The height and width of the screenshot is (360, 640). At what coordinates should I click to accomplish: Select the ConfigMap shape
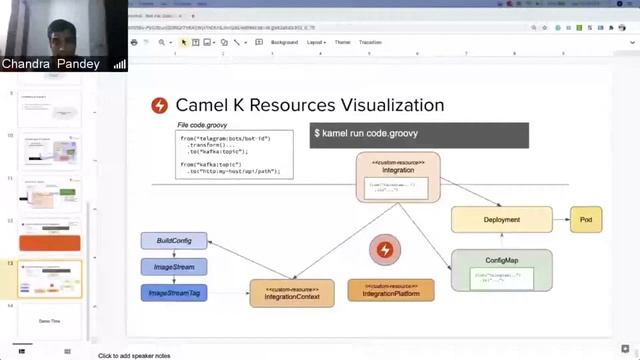click(502, 270)
